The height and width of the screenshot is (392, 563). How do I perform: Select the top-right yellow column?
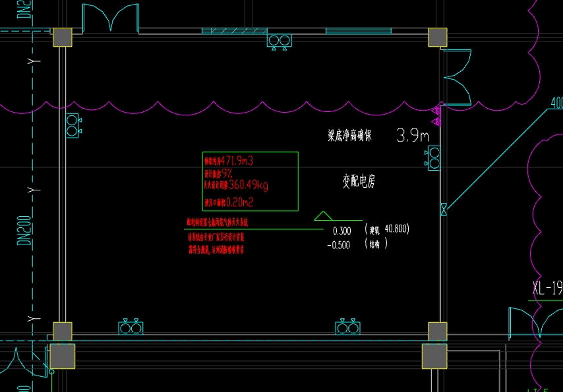438,37
